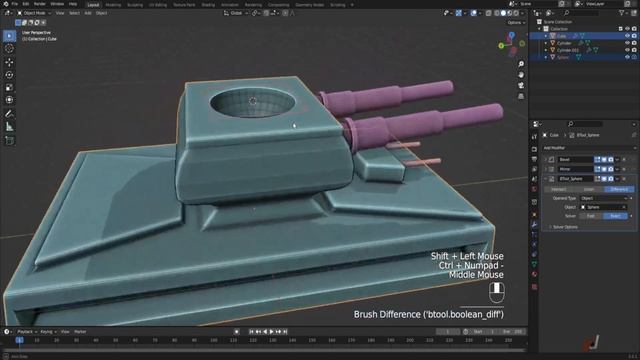640x360 pixels.
Task: Hide the Cube in the outliner
Action: pyautogui.click(x=627, y=36)
